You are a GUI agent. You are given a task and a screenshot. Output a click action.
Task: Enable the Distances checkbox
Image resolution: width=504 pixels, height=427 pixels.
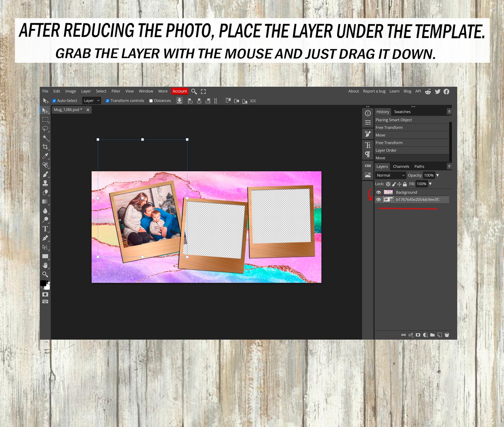point(151,101)
